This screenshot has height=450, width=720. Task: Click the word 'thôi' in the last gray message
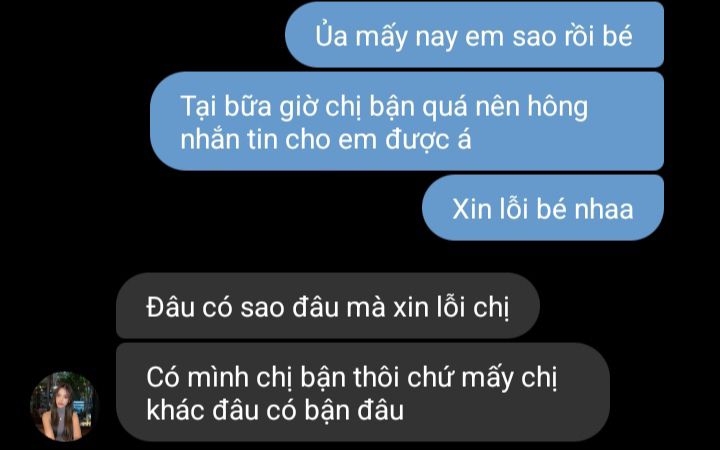click(x=377, y=377)
